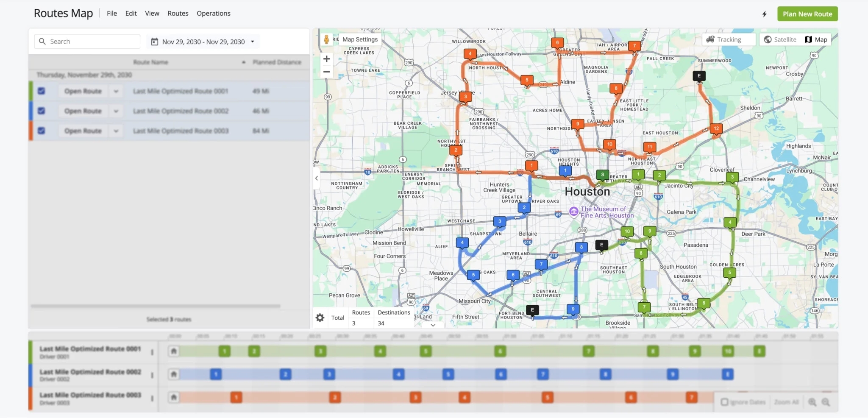Expand Open Route dropdown for Route 0003
Image resolution: width=868 pixels, height=418 pixels.
point(116,131)
